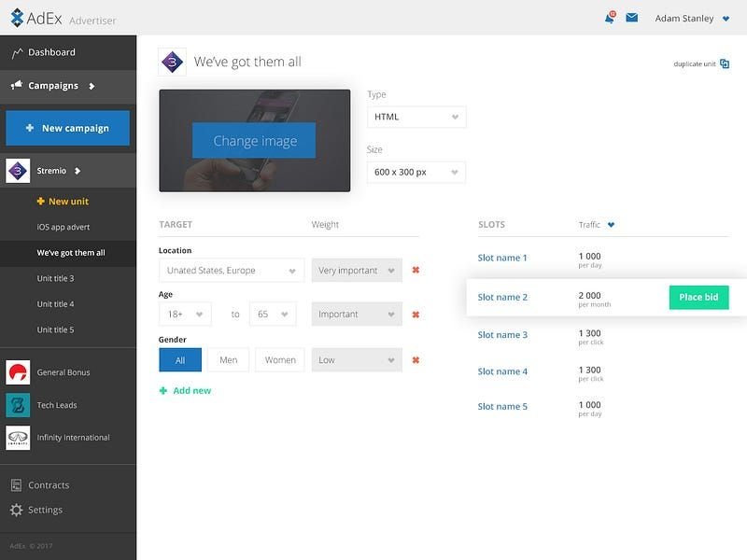
Task: Expand Adam Stanley user menu arrow
Action: click(726, 19)
